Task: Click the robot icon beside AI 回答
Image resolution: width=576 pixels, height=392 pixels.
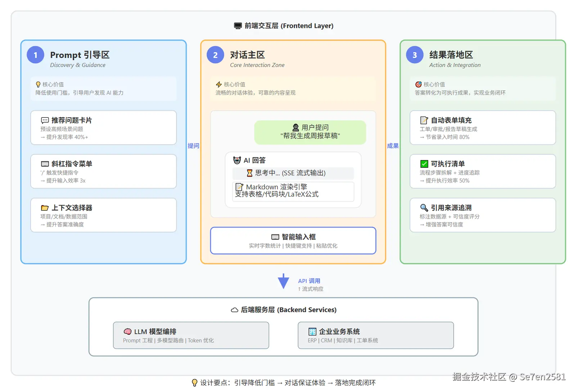Action: click(x=237, y=160)
